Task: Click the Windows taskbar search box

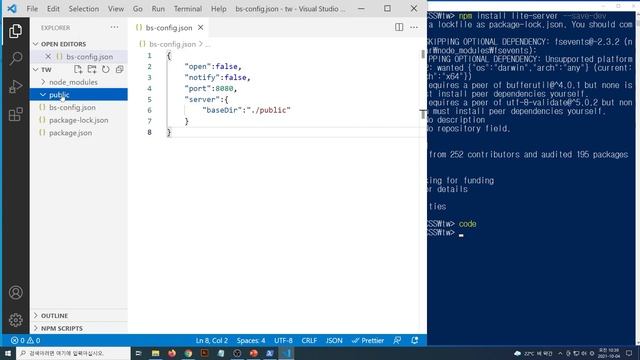Action: (x=73, y=353)
